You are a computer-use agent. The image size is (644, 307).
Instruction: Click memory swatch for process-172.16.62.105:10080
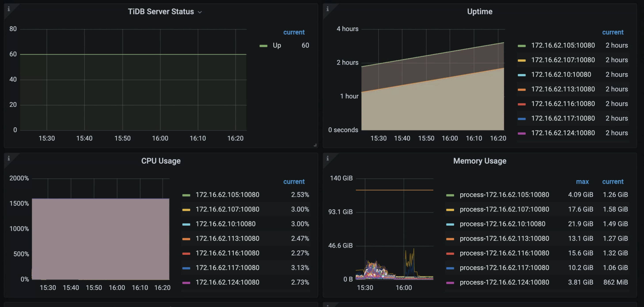[x=450, y=195]
